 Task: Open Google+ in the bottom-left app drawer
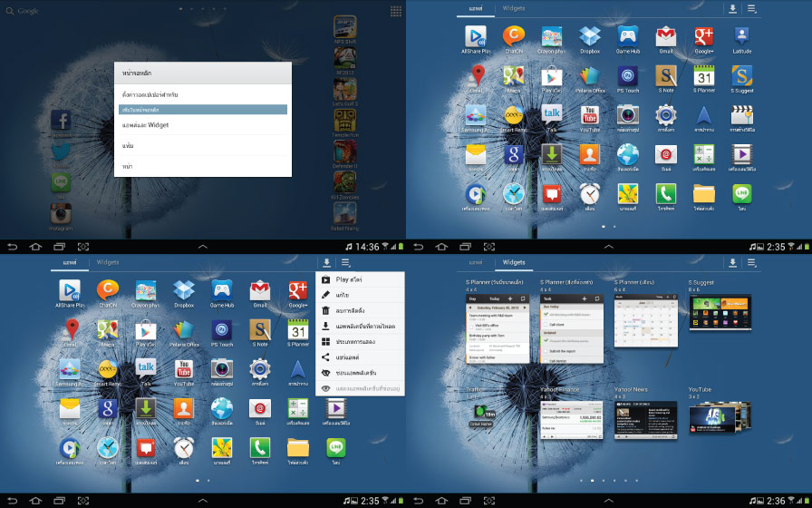pos(298,290)
